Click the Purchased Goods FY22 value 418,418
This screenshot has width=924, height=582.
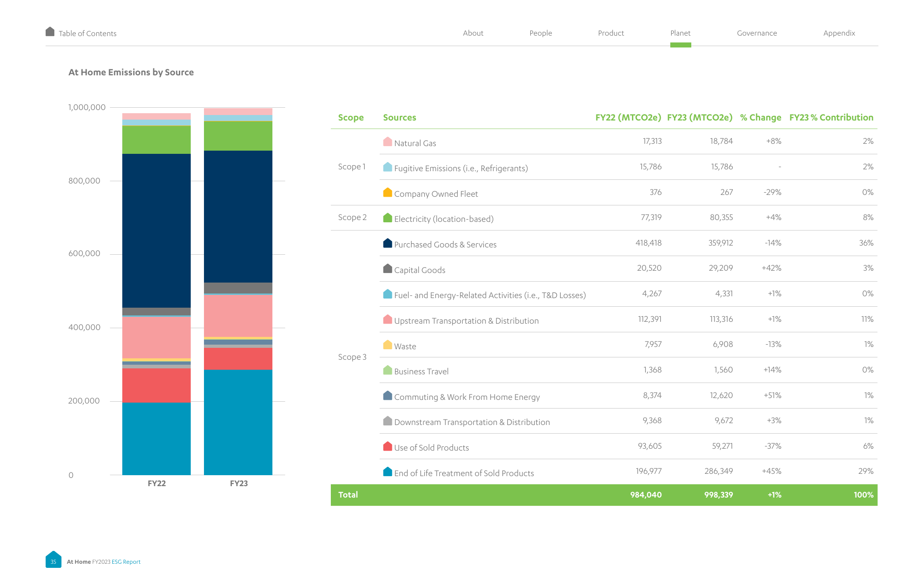(x=648, y=243)
